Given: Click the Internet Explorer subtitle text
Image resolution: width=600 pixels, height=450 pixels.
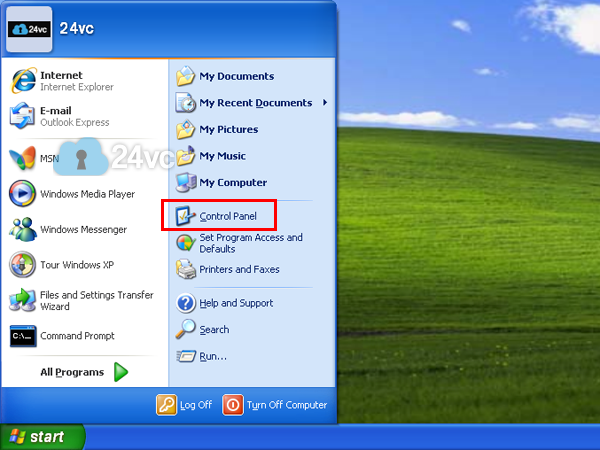Looking at the screenshot, I should coord(77,87).
